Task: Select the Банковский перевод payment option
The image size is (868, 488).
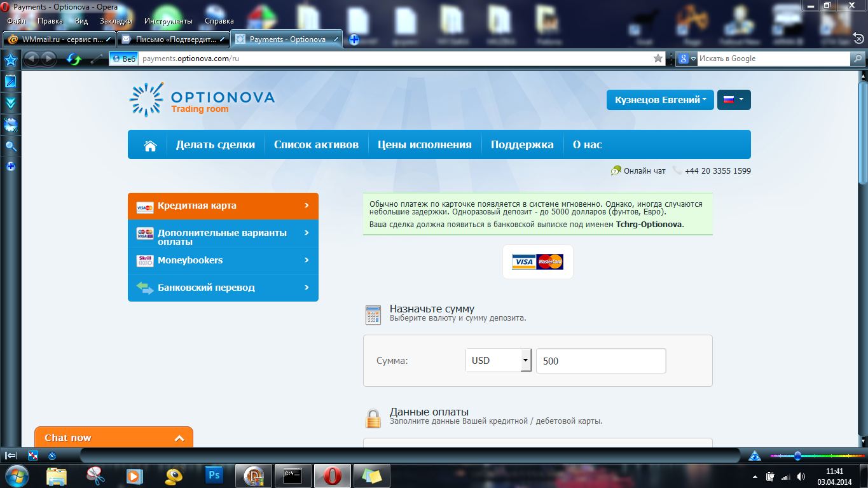Action: click(223, 288)
